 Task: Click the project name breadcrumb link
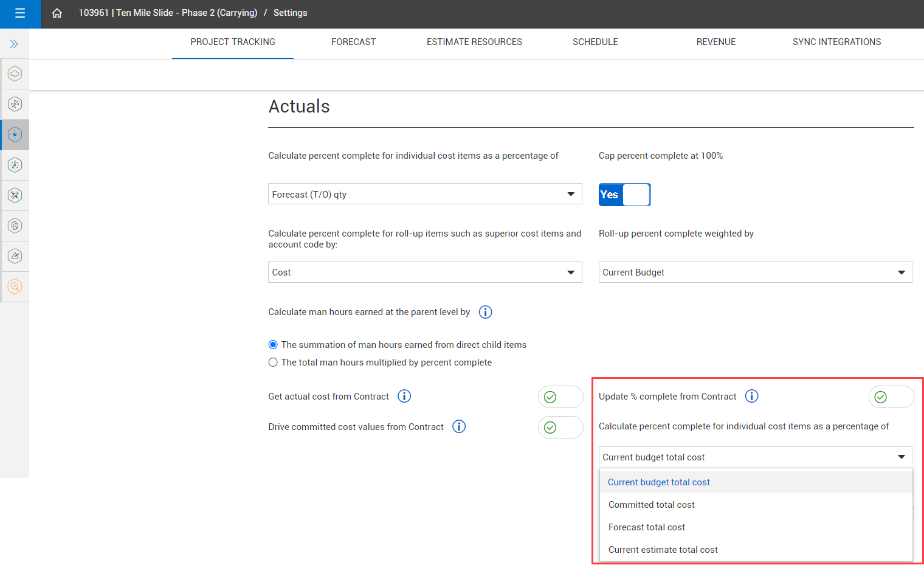168,13
